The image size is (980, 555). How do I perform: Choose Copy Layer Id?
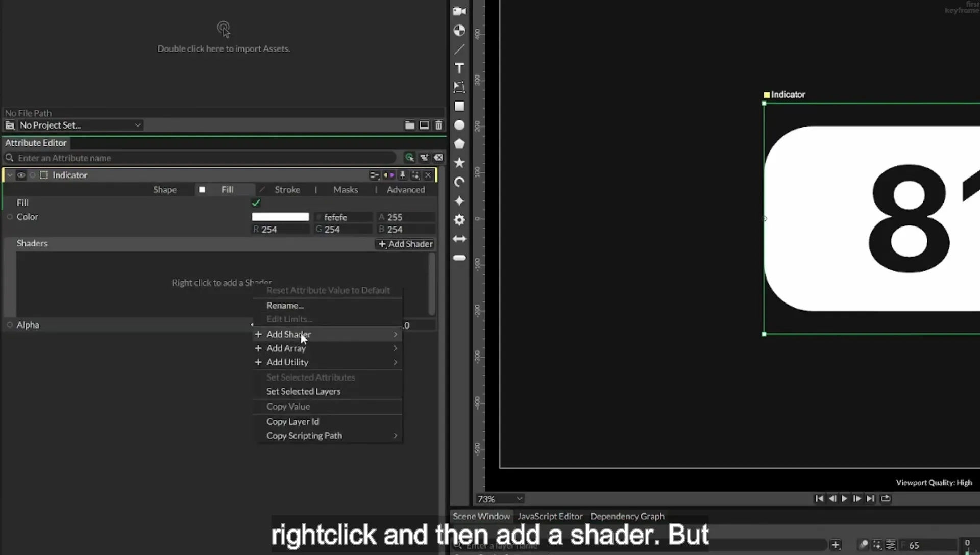[328, 422]
